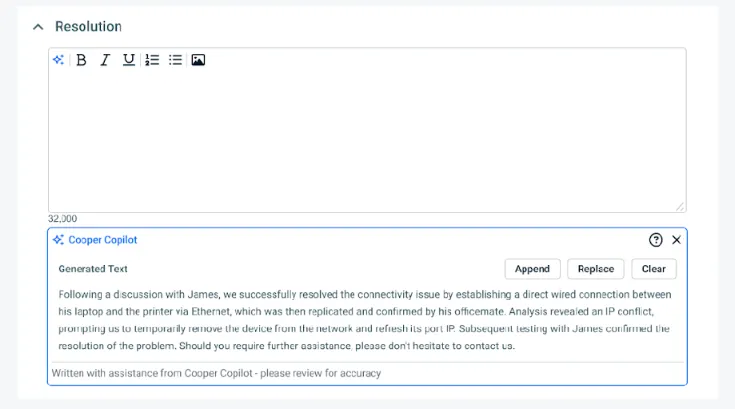This screenshot has width=735, height=409.
Task: Click the Cooper Copilot panel title
Action: (103, 240)
